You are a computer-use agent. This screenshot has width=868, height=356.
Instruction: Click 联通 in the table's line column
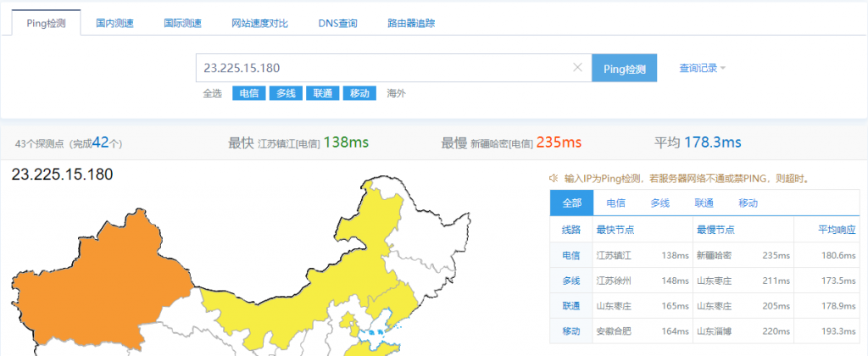click(x=571, y=306)
